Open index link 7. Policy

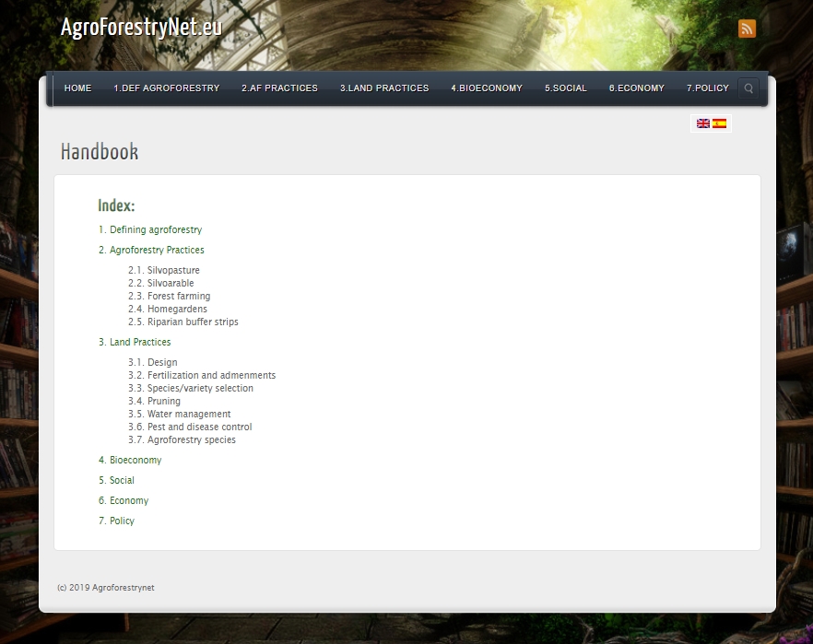(x=117, y=521)
